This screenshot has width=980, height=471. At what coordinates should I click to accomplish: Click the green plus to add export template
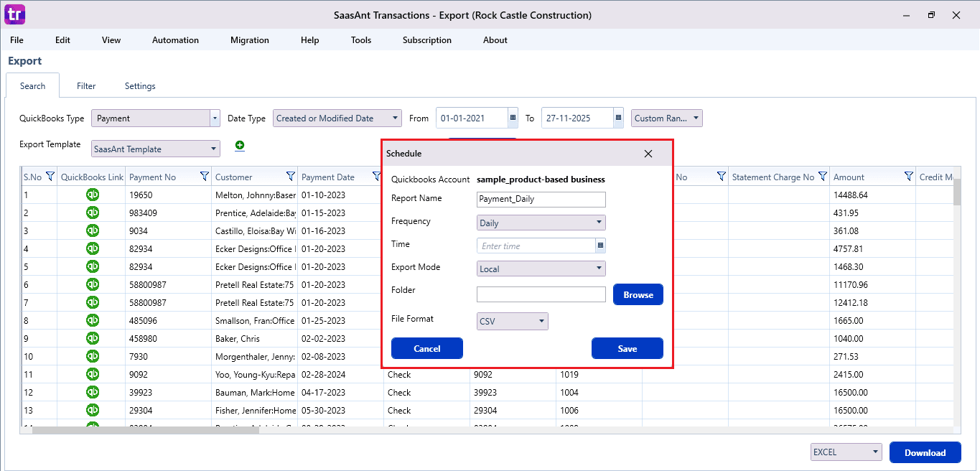[239, 145]
